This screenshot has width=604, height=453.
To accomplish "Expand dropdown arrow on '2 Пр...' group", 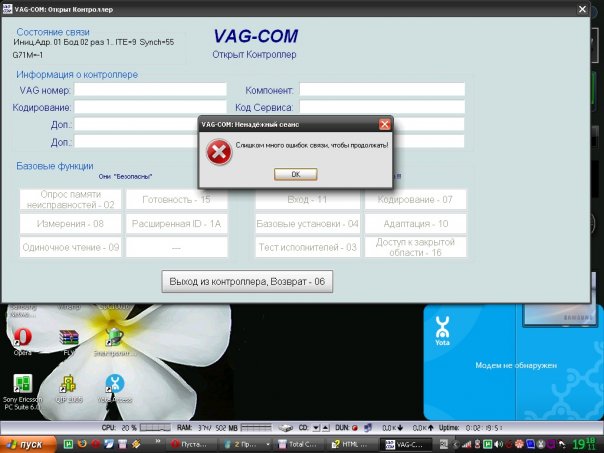I will point(268,444).
